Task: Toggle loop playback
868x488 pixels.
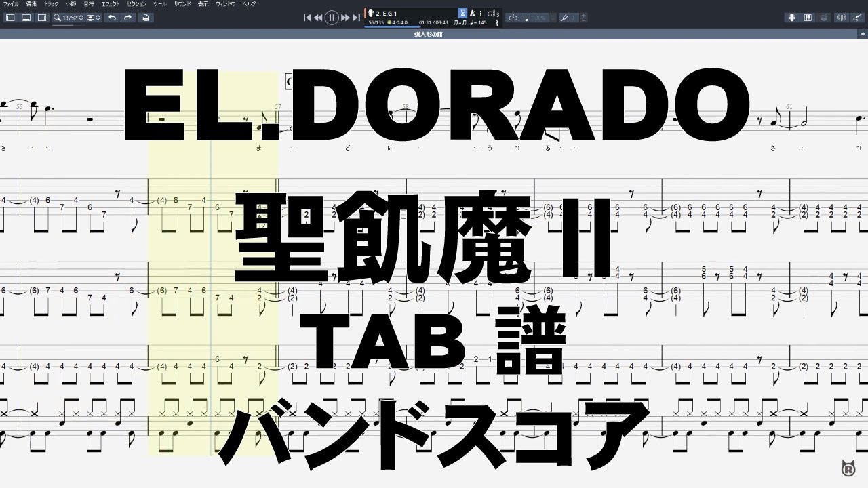Action: (513, 18)
